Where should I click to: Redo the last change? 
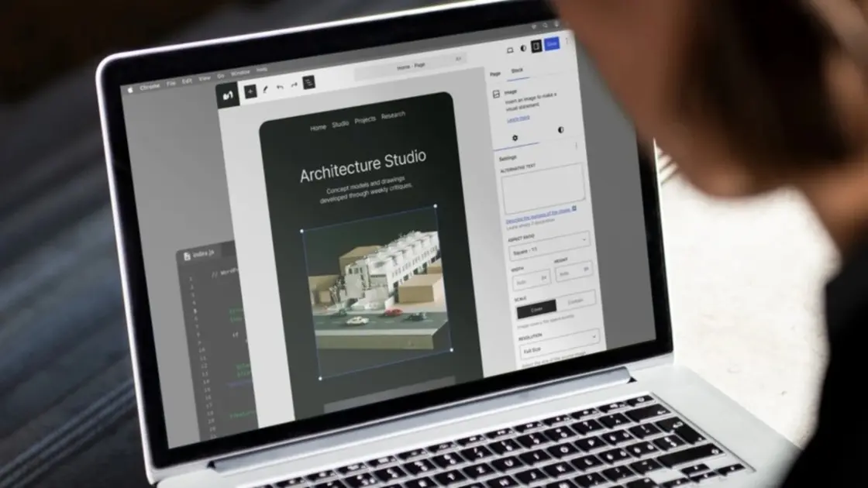294,84
